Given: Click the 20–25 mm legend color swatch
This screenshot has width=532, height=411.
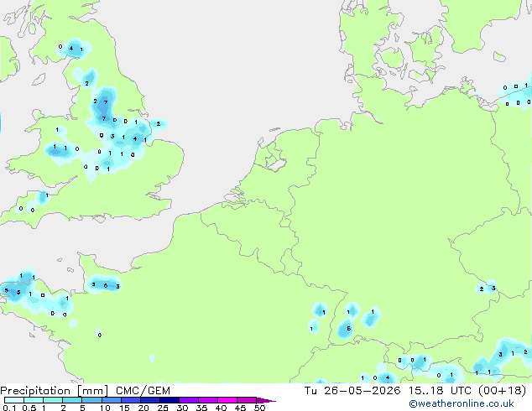Looking at the screenshot, I should point(149,400).
